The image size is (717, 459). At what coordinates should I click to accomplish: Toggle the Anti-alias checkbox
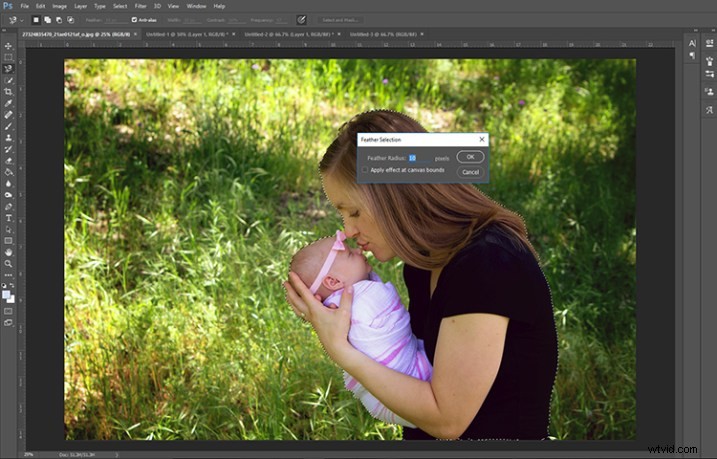(134, 20)
